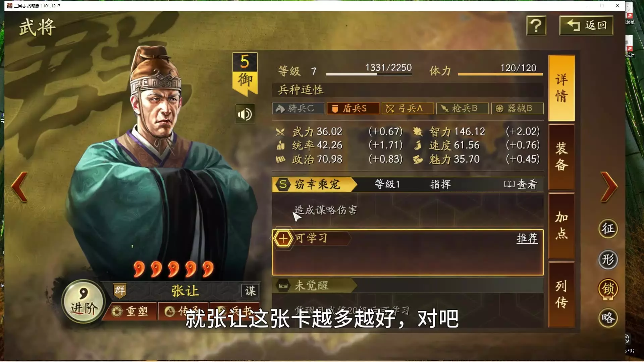Switch to the 加点 tab

[561, 226]
